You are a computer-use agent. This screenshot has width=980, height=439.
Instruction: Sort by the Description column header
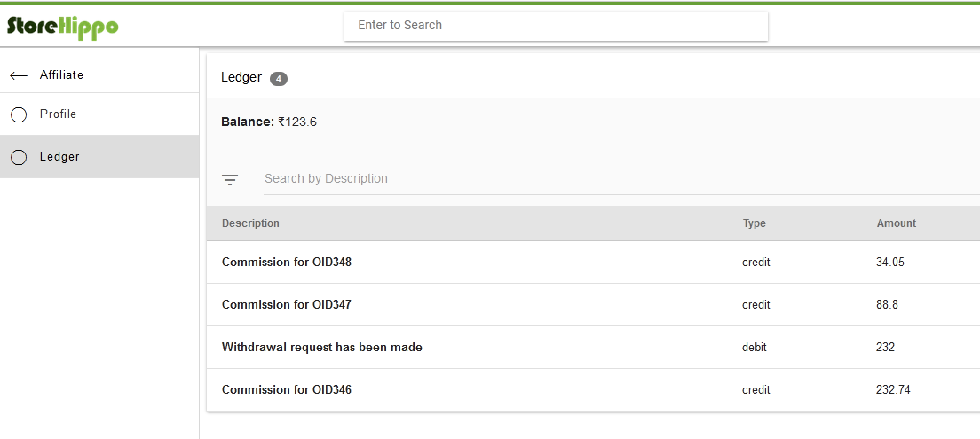click(250, 223)
